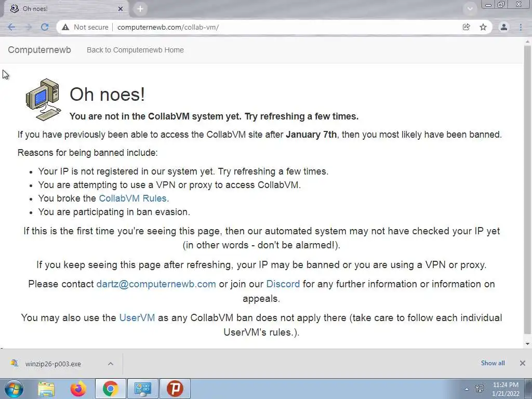
Task: Open Back to Computernewb Home link
Action: tap(135, 50)
